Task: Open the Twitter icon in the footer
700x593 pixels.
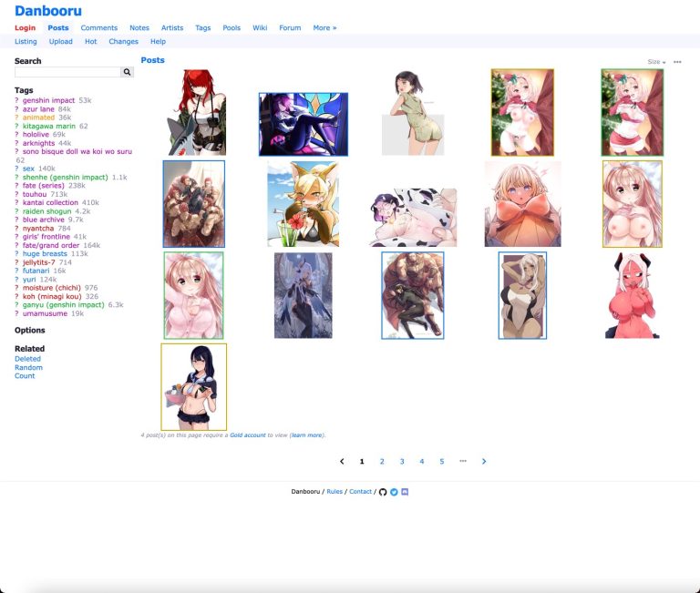Action: coord(394,492)
